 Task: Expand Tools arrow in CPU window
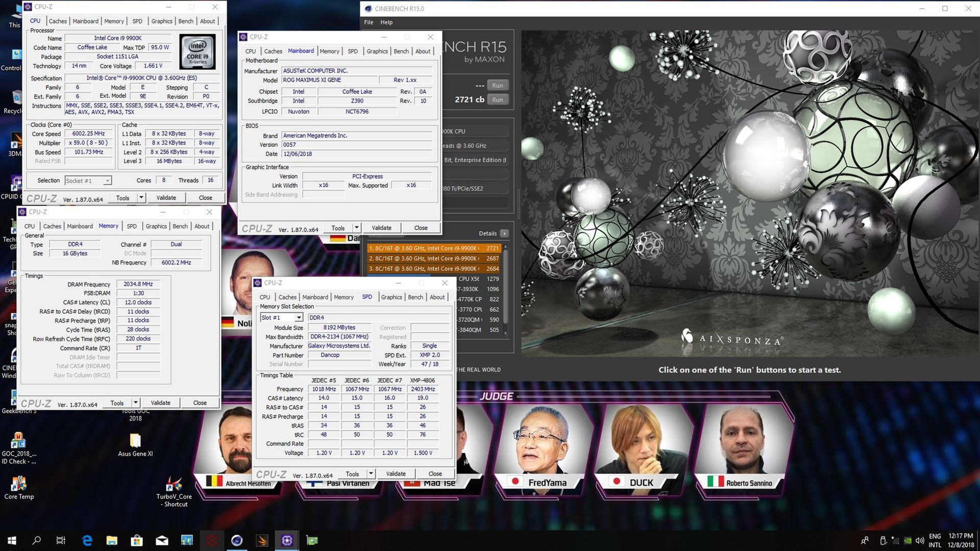click(x=141, y=197)
